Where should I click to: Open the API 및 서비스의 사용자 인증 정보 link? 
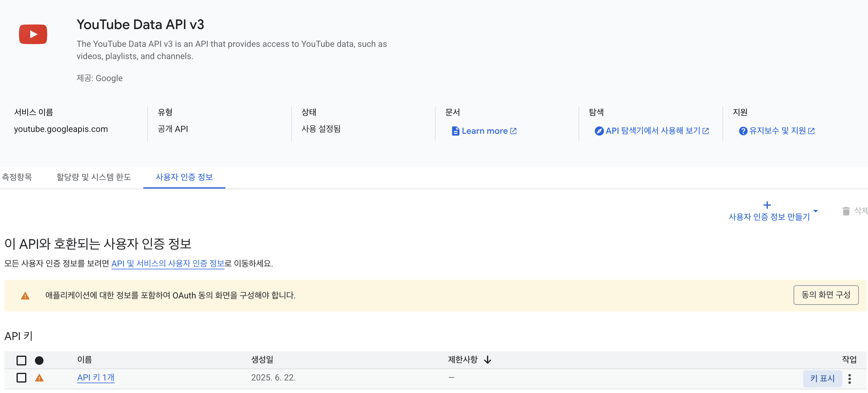click(168, 263)
